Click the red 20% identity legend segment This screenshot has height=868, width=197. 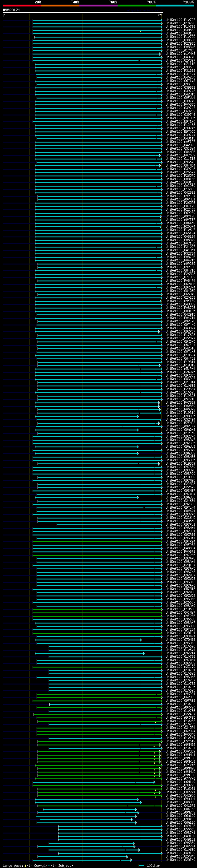click(x=22, y=6)
